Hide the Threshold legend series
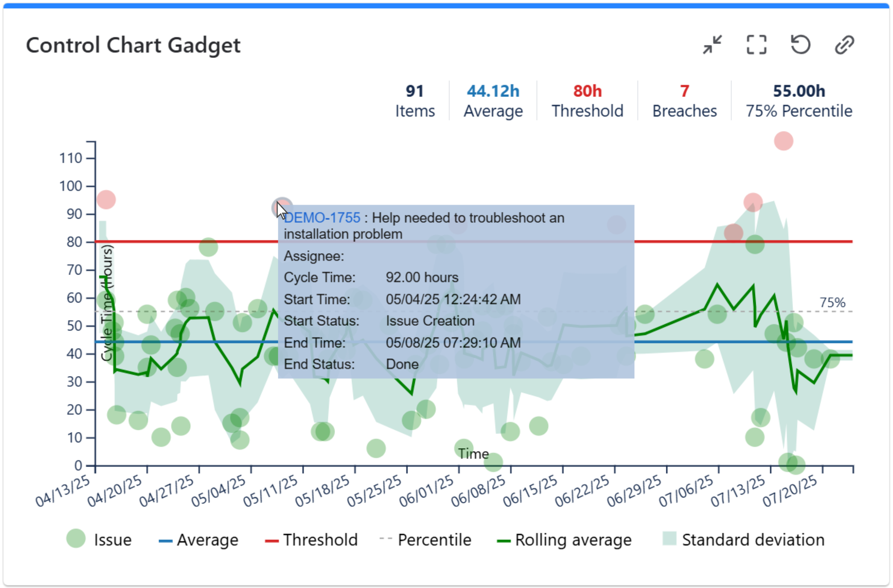Image resolution: width=893 pixels, height=588 pixels. (320, 540)
